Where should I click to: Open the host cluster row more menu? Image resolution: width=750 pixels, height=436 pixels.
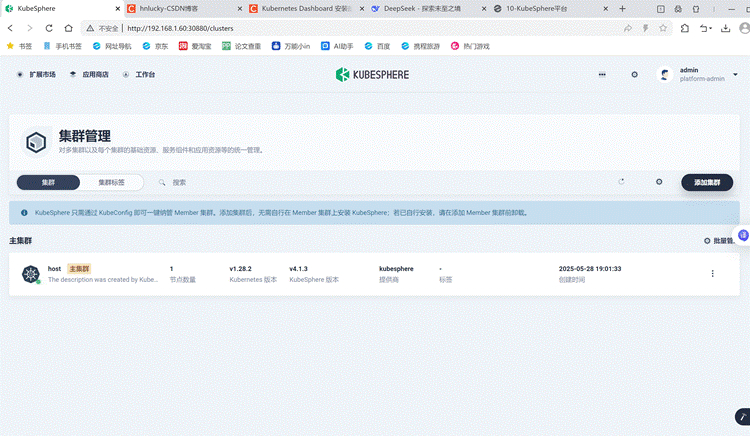click(712, 273)
